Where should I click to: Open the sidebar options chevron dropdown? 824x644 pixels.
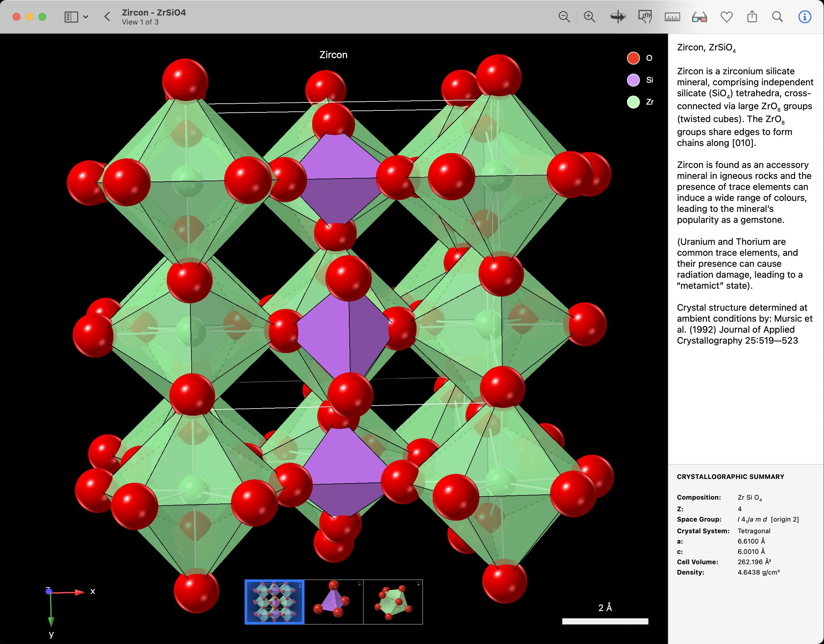click(86, 17)
